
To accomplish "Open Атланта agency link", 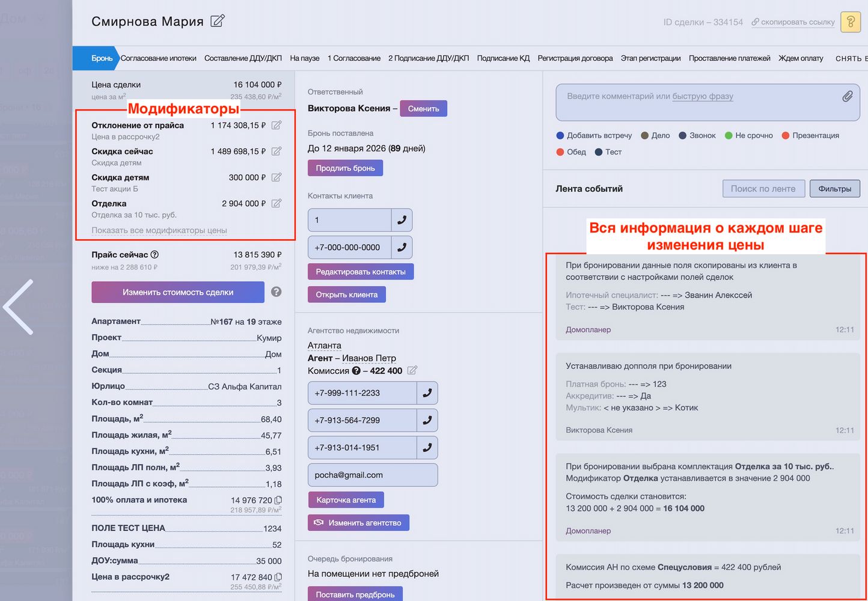I will click(325, 346).
